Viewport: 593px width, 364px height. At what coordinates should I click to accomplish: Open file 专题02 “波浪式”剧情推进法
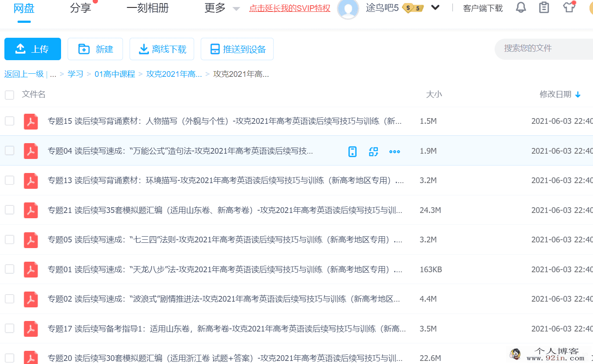pos(224,299)
